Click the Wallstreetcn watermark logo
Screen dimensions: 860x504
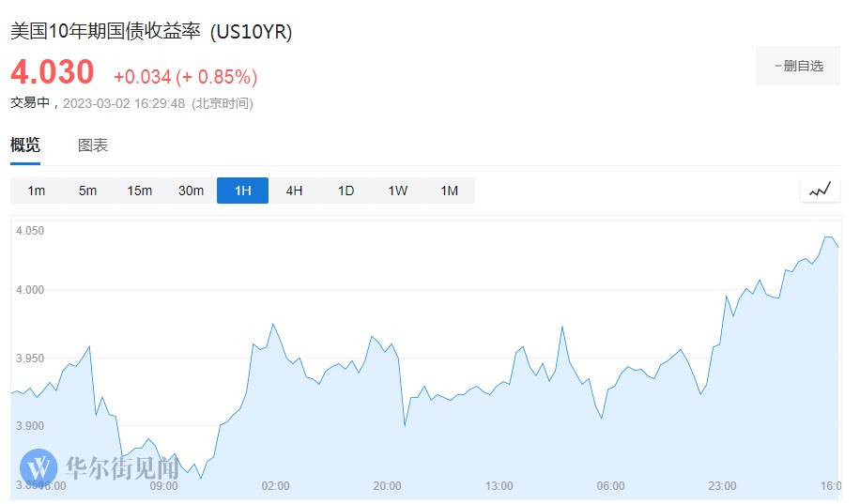tap(39, 466)
